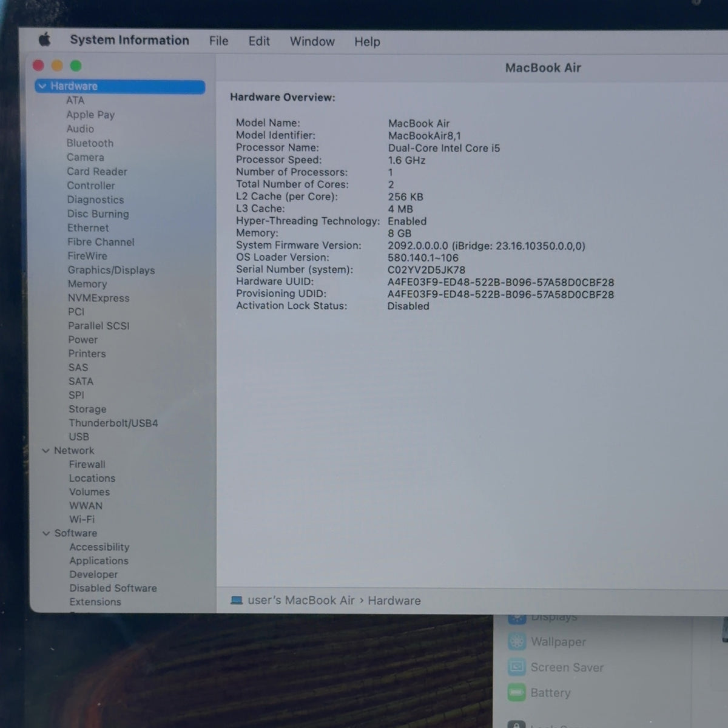
Task: Collapse the Hardware section
Action: (42, 86)
